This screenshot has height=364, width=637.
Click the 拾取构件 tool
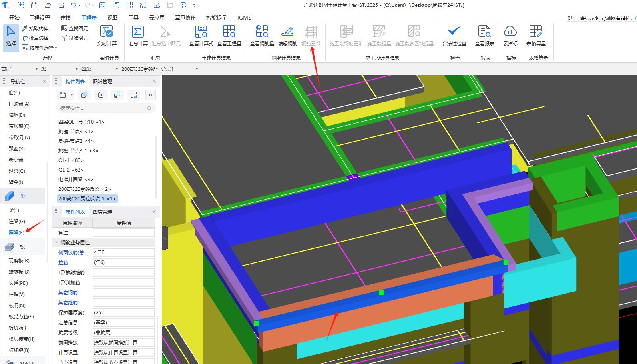(35, 28)
